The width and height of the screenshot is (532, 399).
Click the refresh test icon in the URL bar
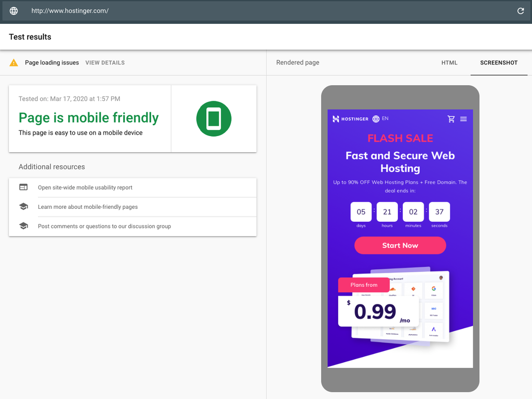tap(521, 11)
